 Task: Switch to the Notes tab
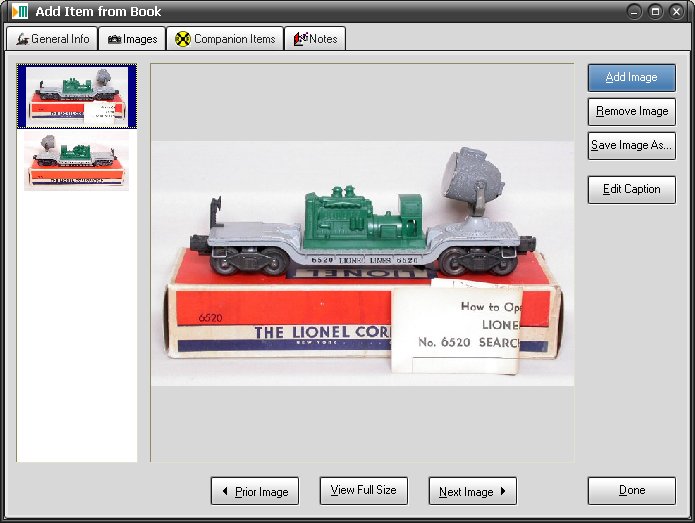click(x=315, y=39)
